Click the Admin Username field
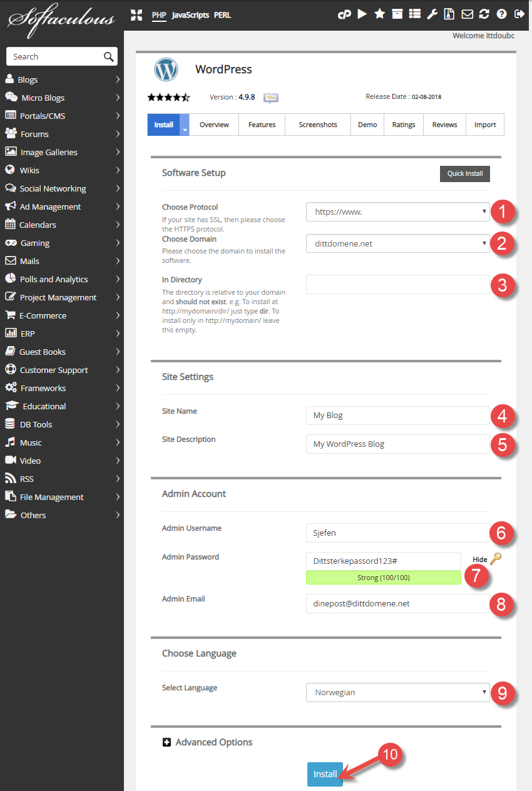Viewport: 532px width, 791px height. [397, 533]
